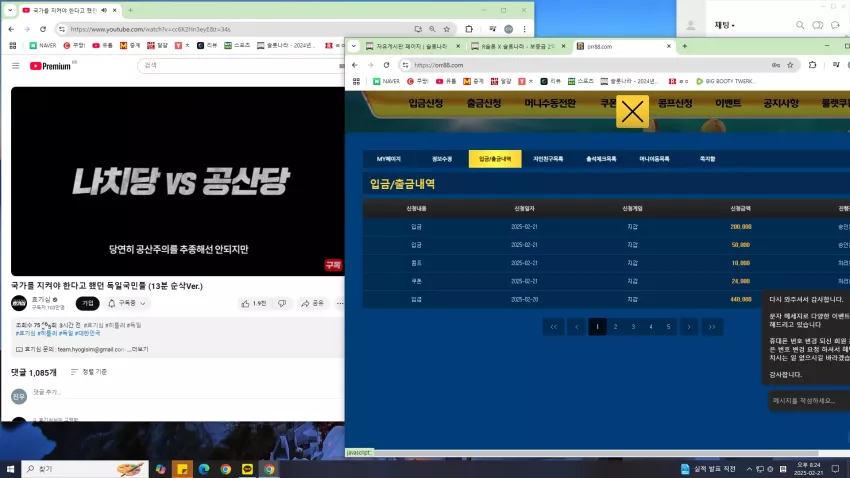Reload the YouTube browser page

pos(43,29)
